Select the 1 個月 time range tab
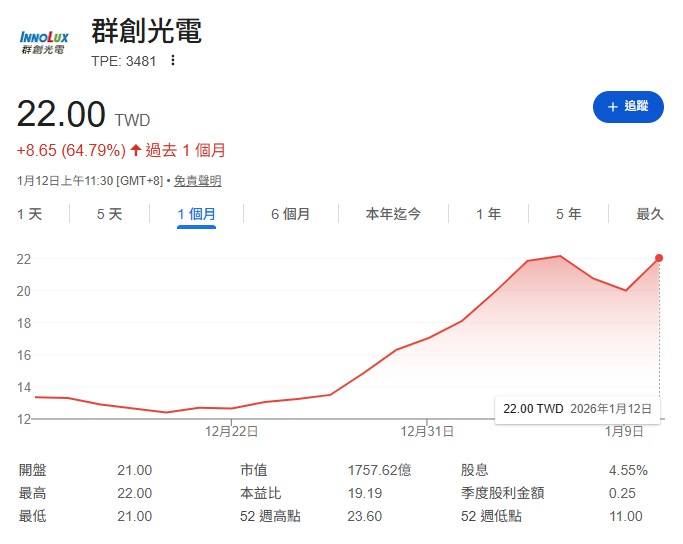683x544 pixels. tap(196, 214)
